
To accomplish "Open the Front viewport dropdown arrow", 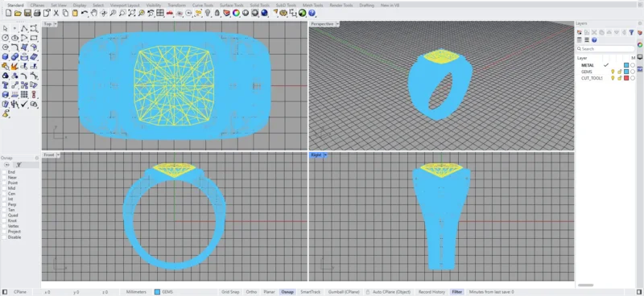I will 58,154.
